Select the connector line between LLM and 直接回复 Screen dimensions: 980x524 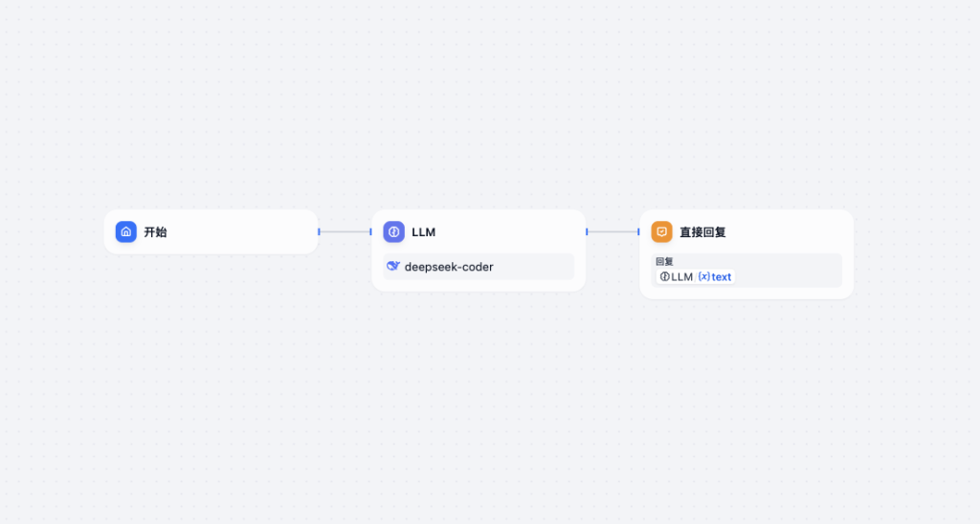point(612,231)
